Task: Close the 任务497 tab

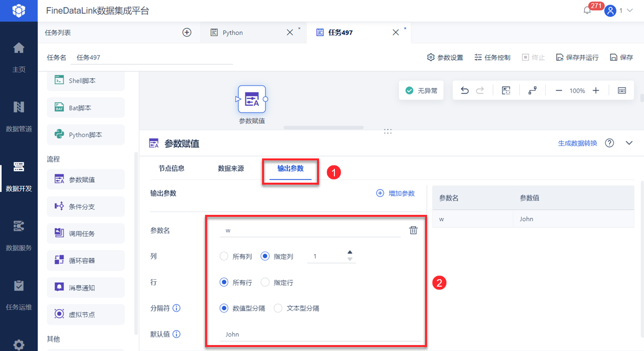Action: coord(396,32)
